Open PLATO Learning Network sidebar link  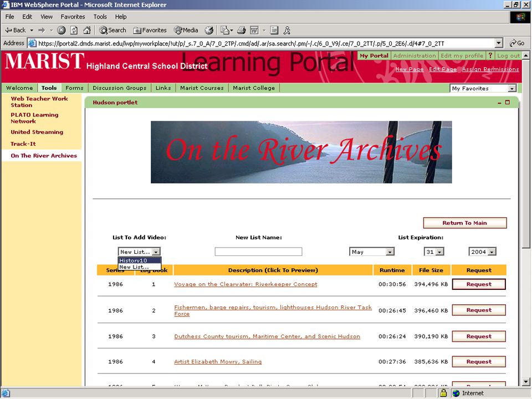(34, 118)
